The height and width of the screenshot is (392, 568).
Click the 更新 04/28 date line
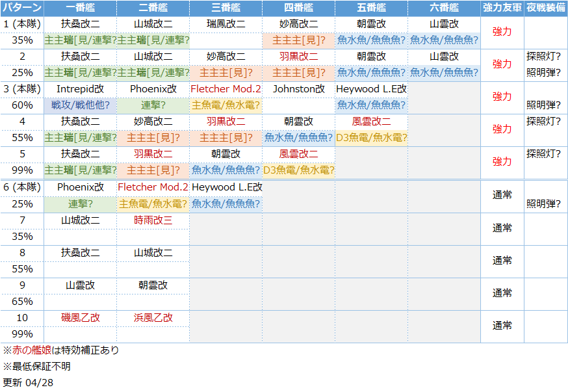(28, 383)
